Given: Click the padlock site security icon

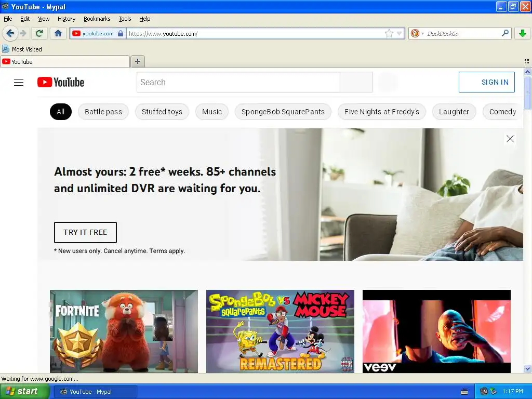Looking at the screenshot, I should click(121, 33).
